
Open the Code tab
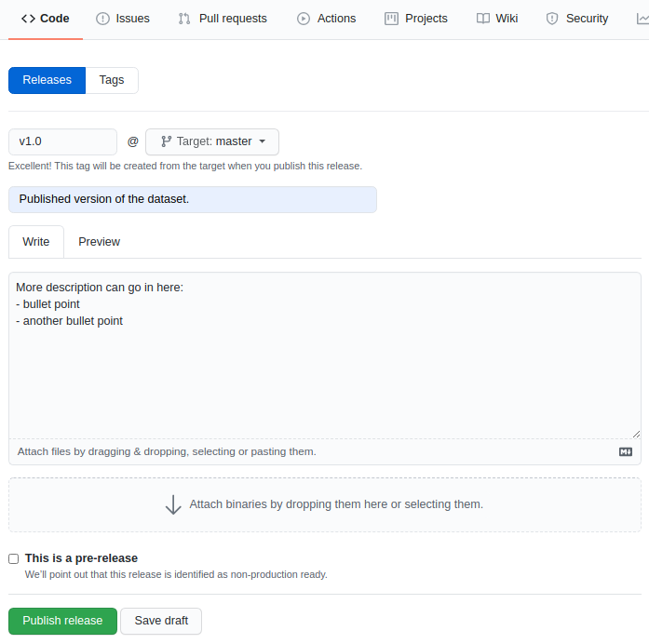[x=45, y=19]
